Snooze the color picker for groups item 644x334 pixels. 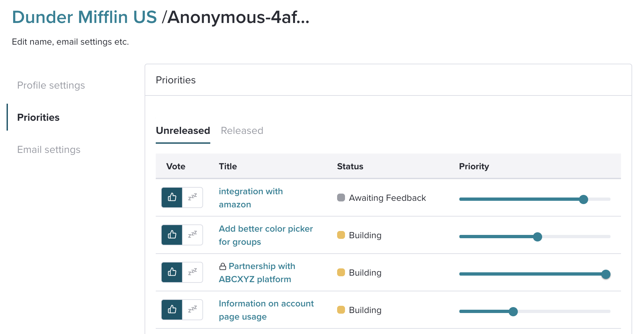point(193,235)
